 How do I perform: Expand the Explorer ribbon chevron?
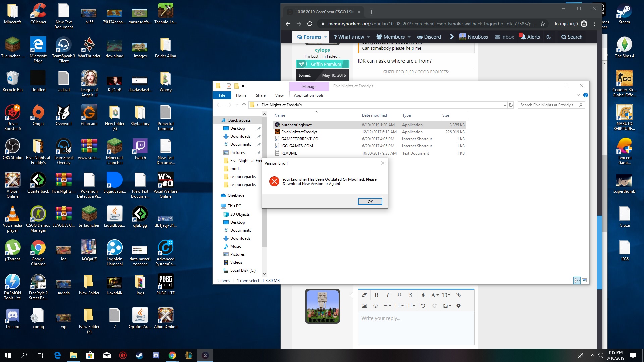[x=578, y=95]
